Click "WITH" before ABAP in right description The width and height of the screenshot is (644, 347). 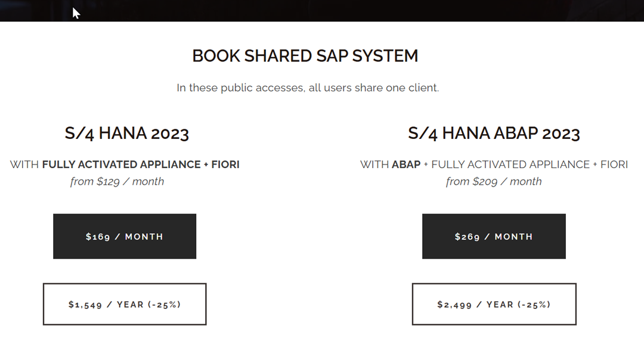pyautogui.click(x=374, y=165)
